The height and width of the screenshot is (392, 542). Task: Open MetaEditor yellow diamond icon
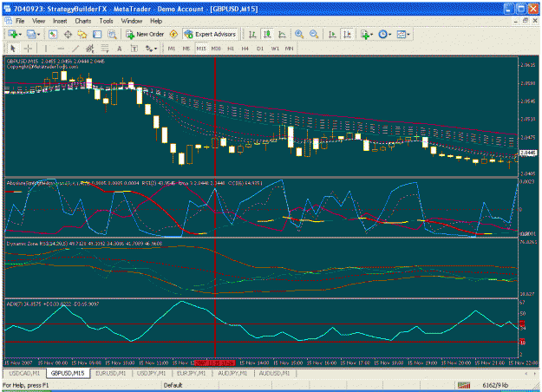[x=173, y=34]
